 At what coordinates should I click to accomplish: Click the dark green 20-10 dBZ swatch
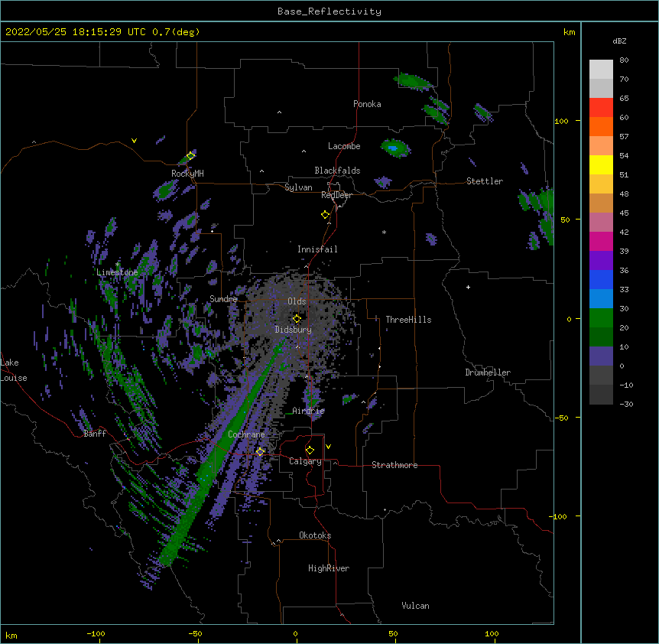(601, 337)
